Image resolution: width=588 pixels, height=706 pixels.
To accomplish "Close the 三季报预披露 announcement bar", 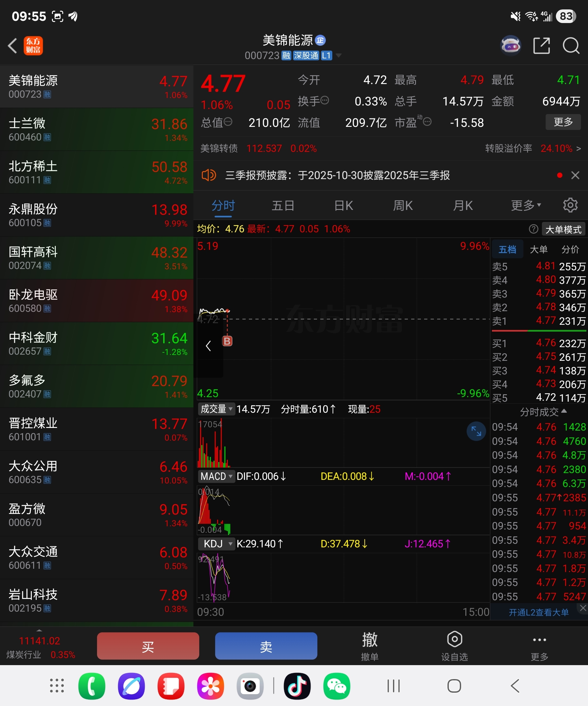I will pyautogui.click(x=575, y=175).
